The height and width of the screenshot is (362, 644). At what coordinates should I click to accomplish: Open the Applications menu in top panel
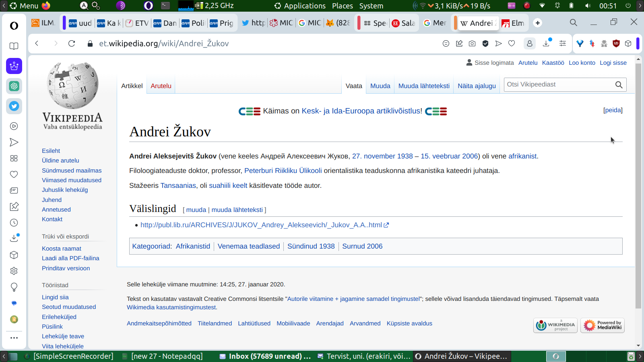pos(300,6)
